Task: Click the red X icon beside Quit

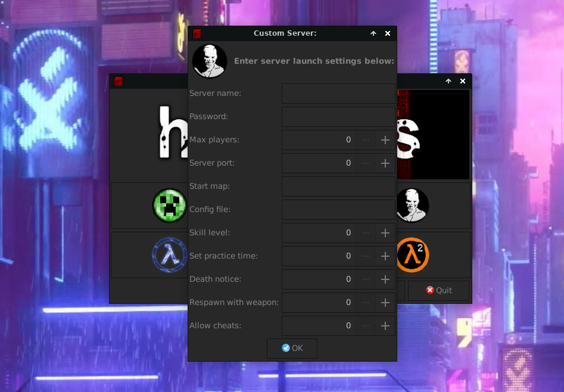Action: (x=429, y=290)
